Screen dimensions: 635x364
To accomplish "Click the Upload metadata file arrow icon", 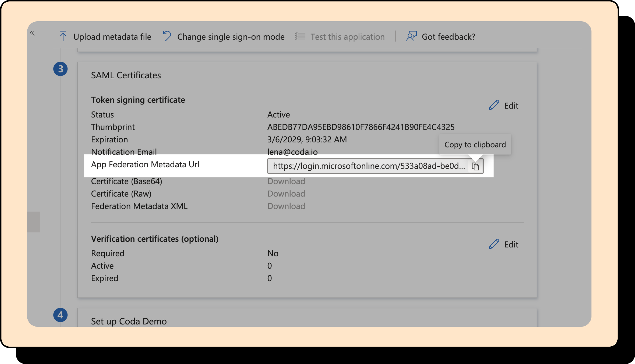I will click(x=63, y=36).
